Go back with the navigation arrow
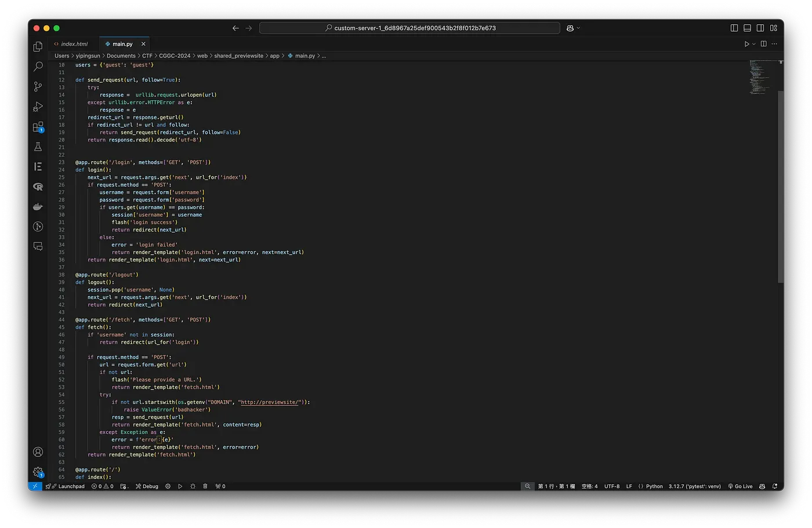This screenshot has width=812, height=528. [235, 28]
